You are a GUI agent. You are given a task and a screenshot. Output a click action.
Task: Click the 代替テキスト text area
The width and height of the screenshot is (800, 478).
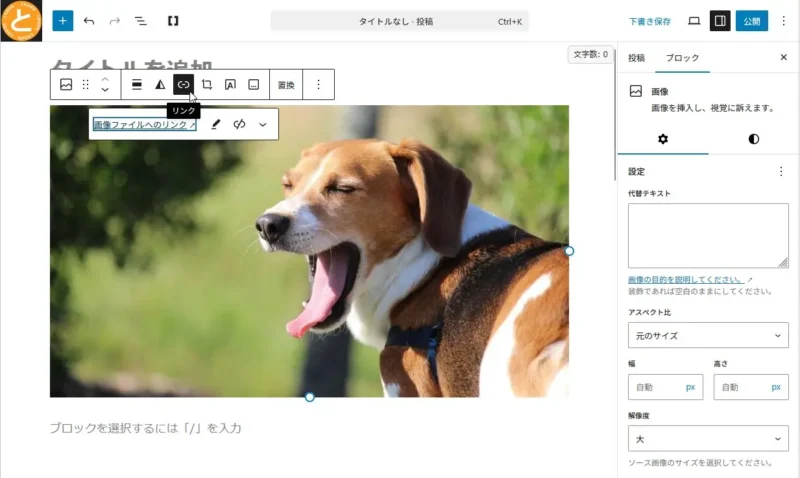(708, 235)
